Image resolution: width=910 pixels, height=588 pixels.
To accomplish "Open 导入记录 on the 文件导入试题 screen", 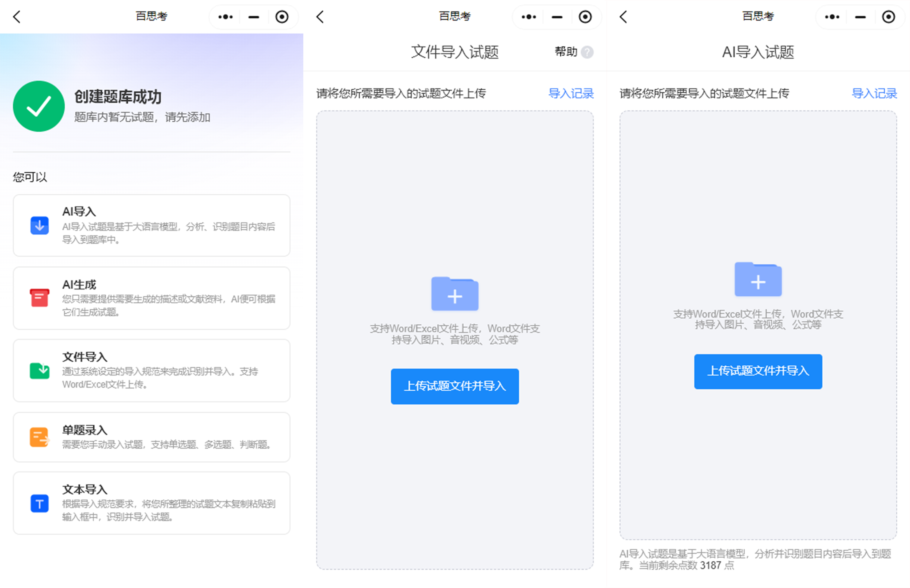I will point(571,94).
